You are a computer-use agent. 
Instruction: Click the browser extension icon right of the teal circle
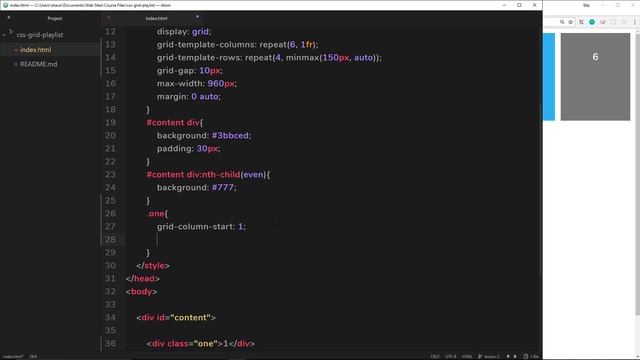pos(602,22)
